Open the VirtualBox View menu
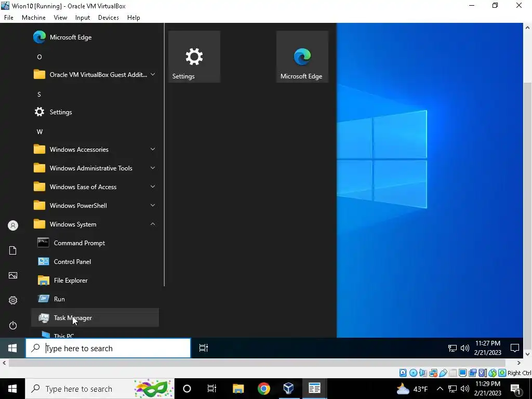 (60, 18)
